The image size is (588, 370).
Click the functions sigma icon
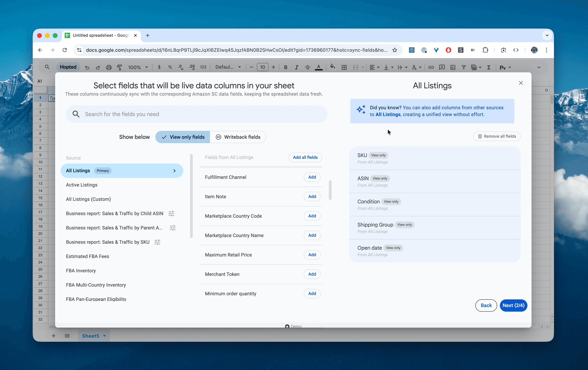[489, 67]
